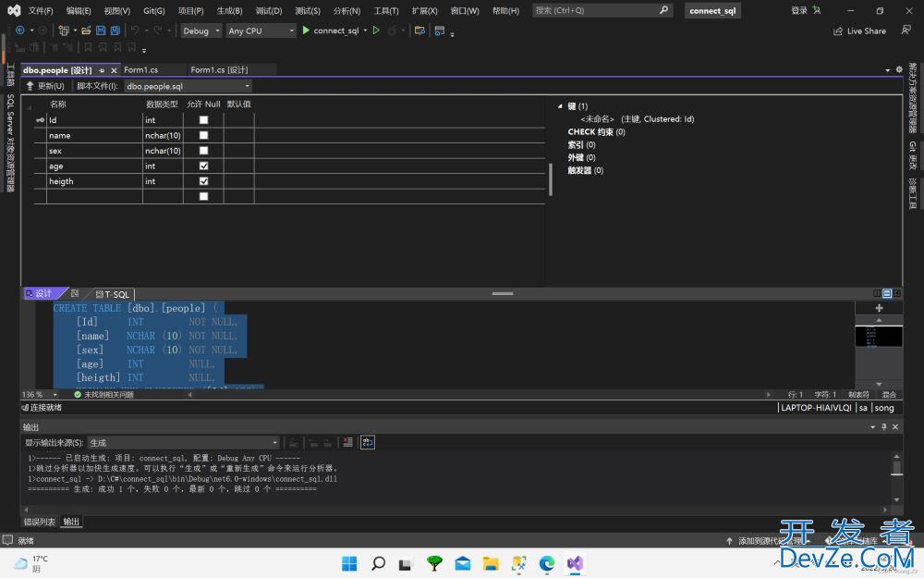Toggle Allow Null for the name column
Screen dimensions: 924x578
point(204,135)
